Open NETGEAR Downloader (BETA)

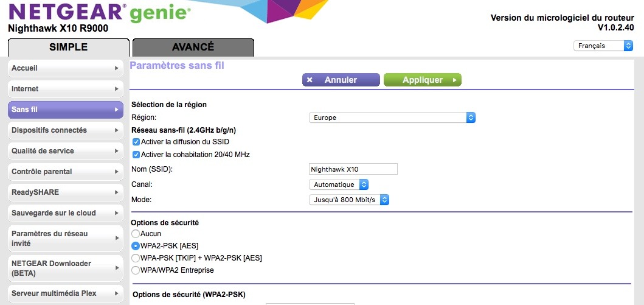click(x=66, y=268)
